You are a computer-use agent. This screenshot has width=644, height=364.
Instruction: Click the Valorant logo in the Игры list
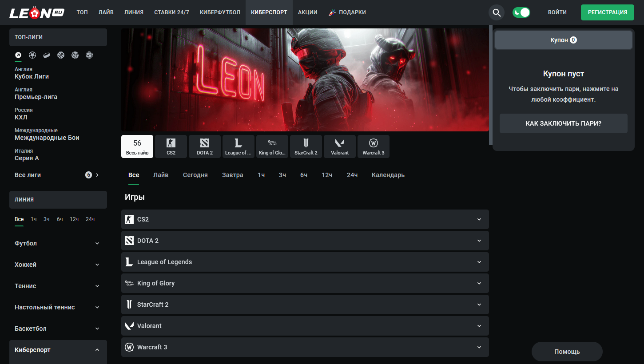129,326
